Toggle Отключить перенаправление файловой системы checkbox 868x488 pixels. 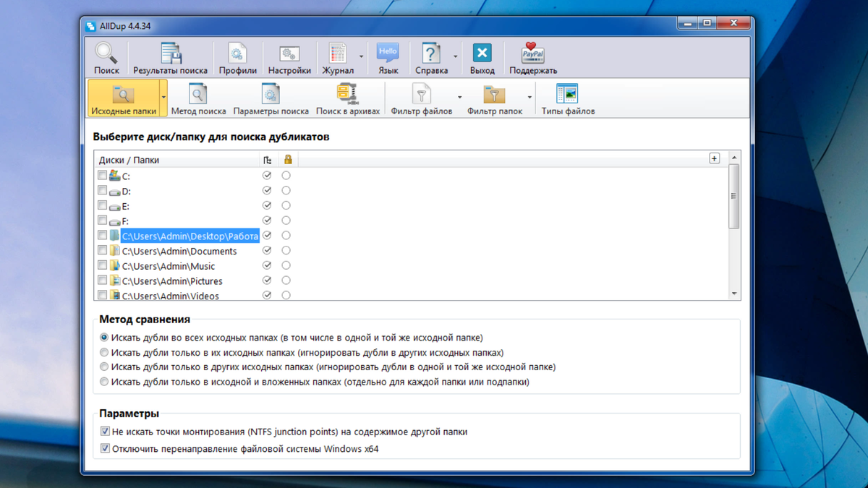(x=105, y=448)
